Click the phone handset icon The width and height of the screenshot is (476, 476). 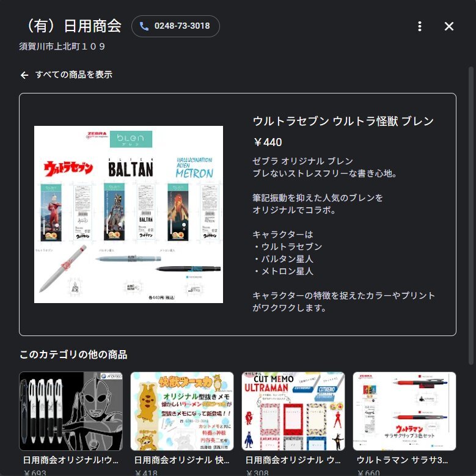(x=144, y=26)
